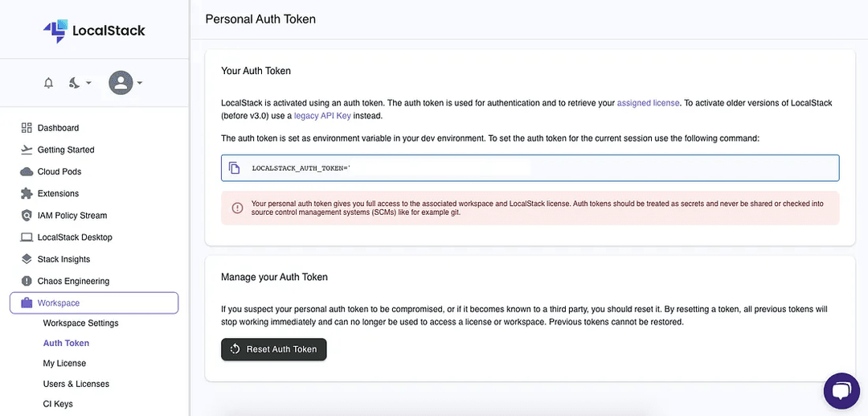Image resolution: width=868 pixels, height=416 pixels.
Task: Click the warning exclamation icon
Action: pyautogui.click(x=237, y=208)
